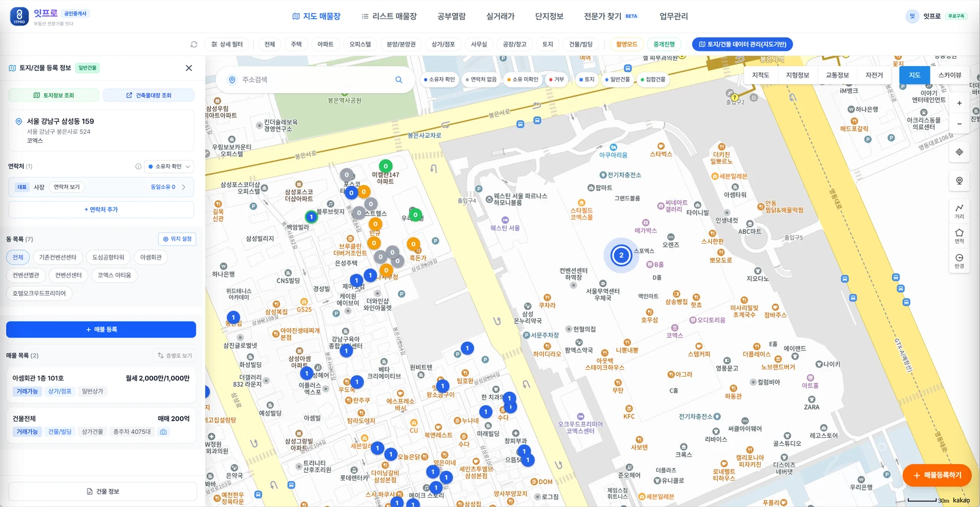Viewport: 980px width, 507px height.
Task: Toggle 토지 map legend filter
Action: pos(587,80)
